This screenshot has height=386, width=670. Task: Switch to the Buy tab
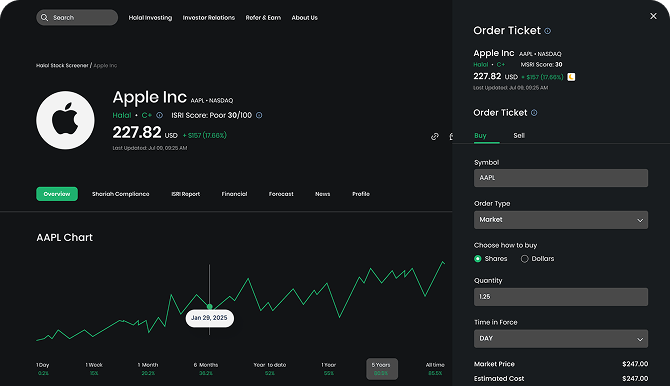click(x=480, y=136)
